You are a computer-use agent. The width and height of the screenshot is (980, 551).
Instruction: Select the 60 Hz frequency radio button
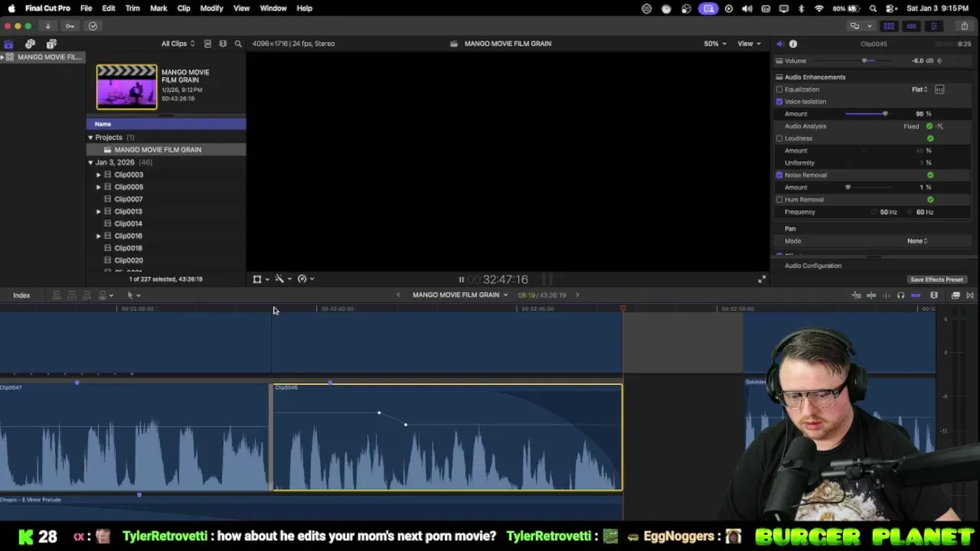[x=910, y=212]
